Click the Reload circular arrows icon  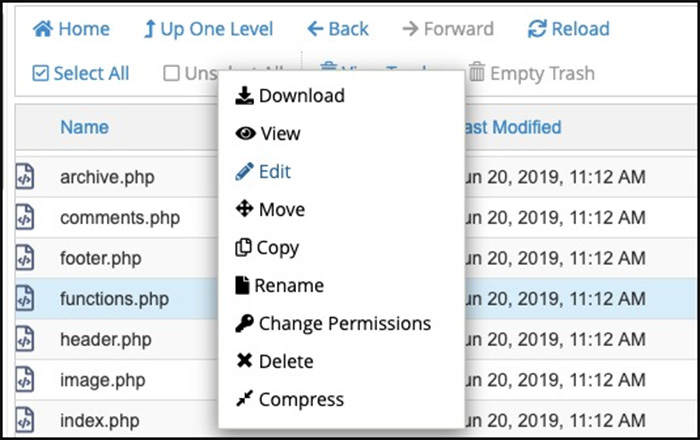[537, 29]
